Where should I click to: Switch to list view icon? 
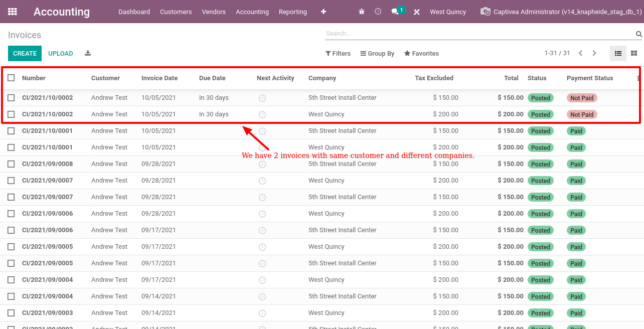(618, 53)
